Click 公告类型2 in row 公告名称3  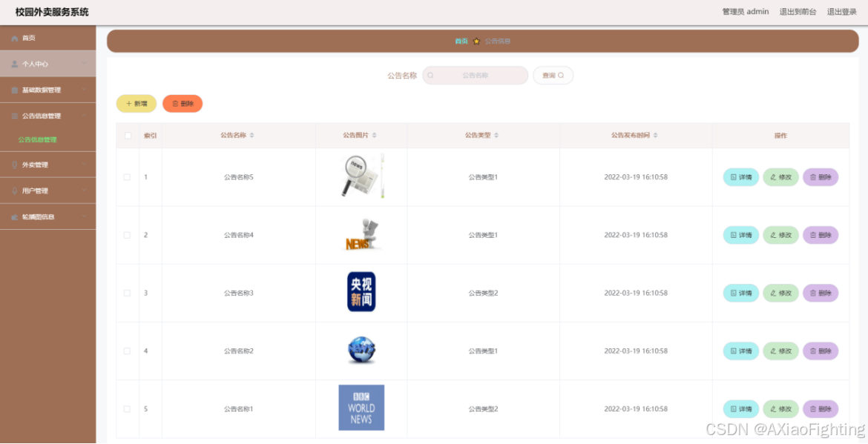[x=483, y=293]
